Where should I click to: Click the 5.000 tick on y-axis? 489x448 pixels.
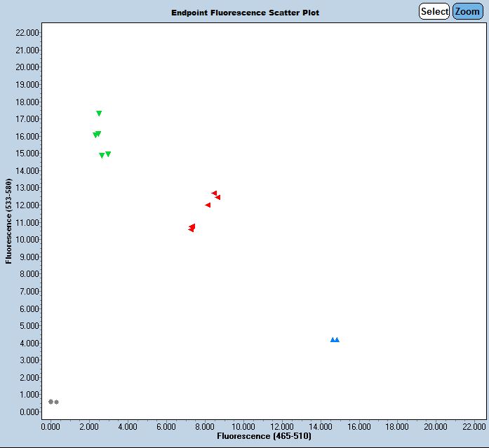[x=29, y=326]
